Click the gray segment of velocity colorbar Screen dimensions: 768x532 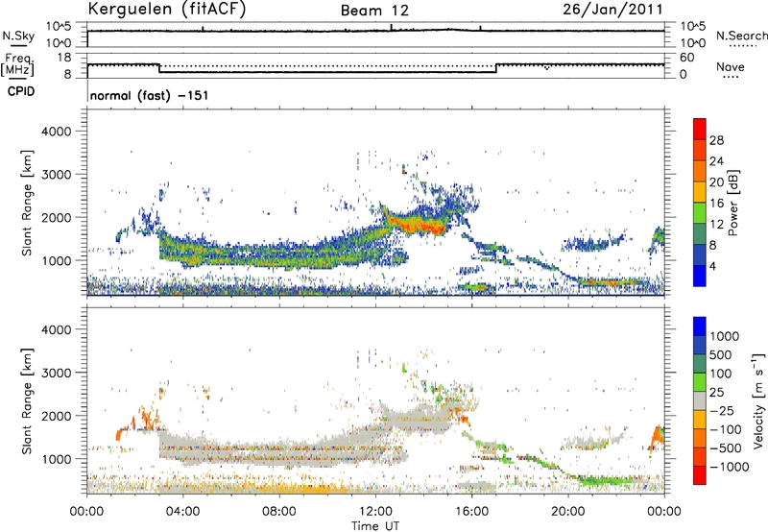coord(700,400)
